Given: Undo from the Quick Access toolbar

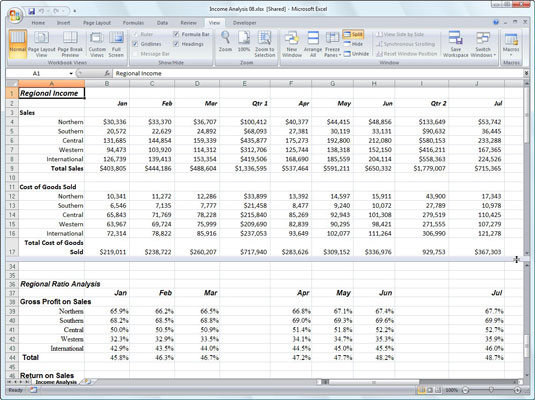Looking at the screenshot, I should click(x=42, y=11).
